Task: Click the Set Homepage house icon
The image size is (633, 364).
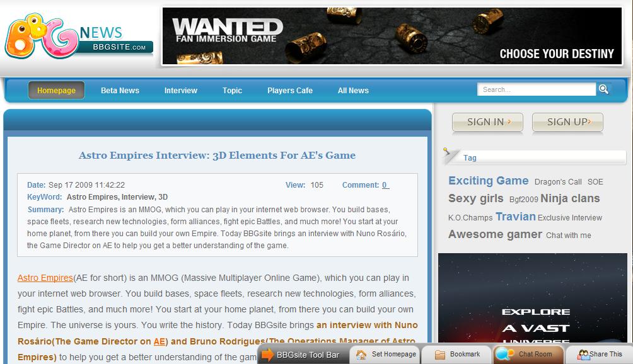Action: pos(361,355)
